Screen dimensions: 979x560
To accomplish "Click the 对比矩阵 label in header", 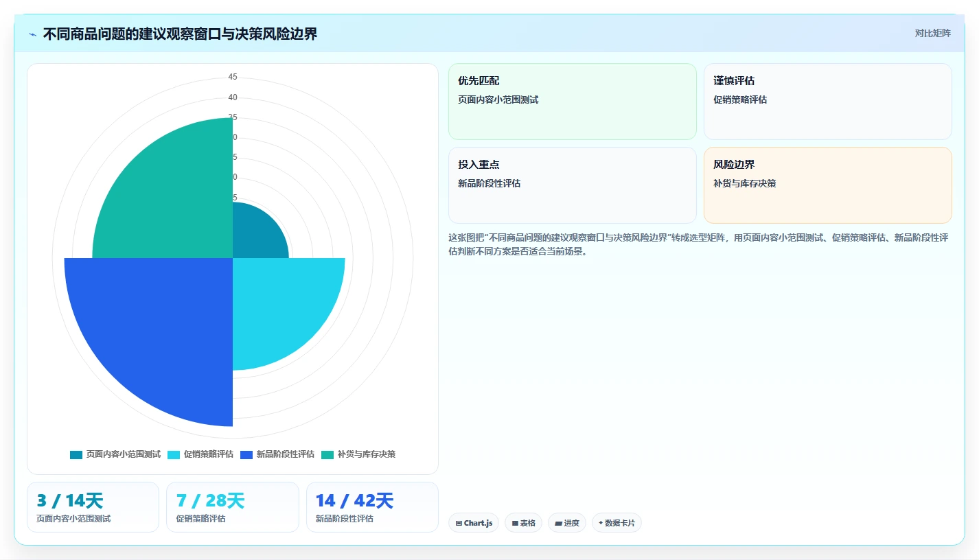I will (x=932, y=33).
